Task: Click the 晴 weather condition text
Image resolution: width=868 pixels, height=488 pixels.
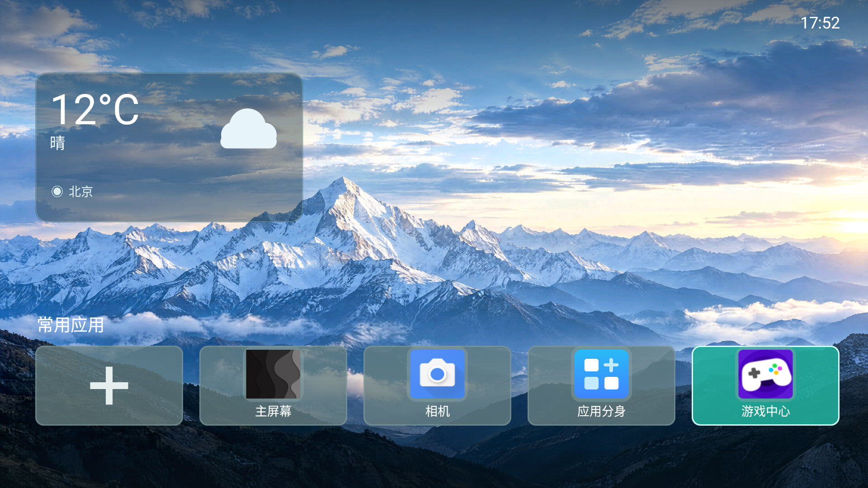Action: point(57,143)
